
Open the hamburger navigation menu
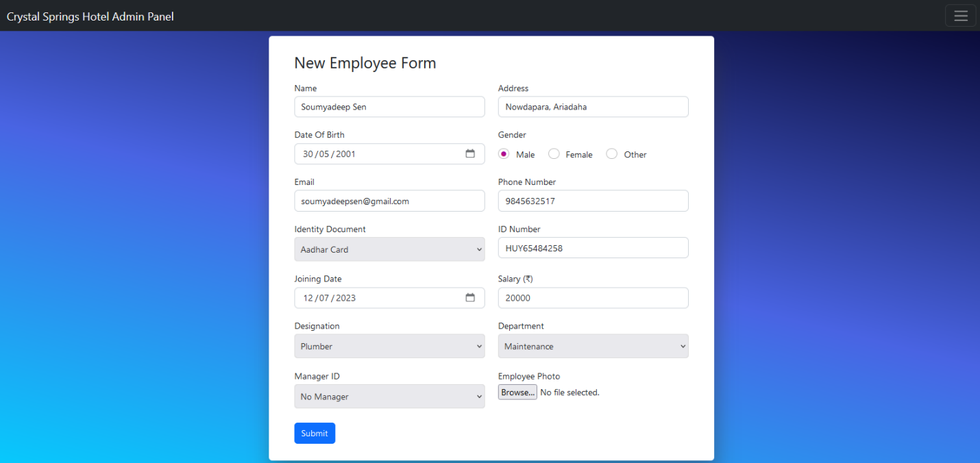(x=960, y=16)
